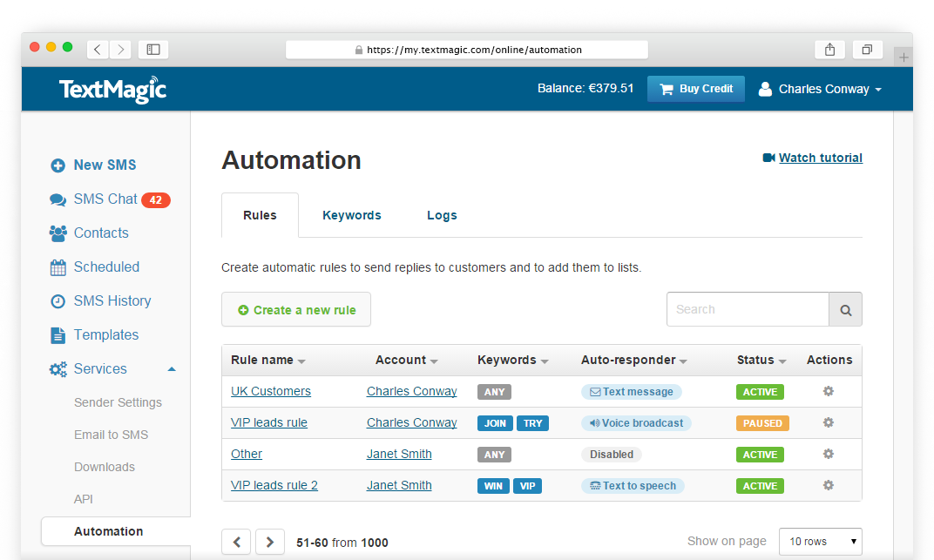Switch to the Logs tab
934x560 pixels.
(x=442, y=215)
